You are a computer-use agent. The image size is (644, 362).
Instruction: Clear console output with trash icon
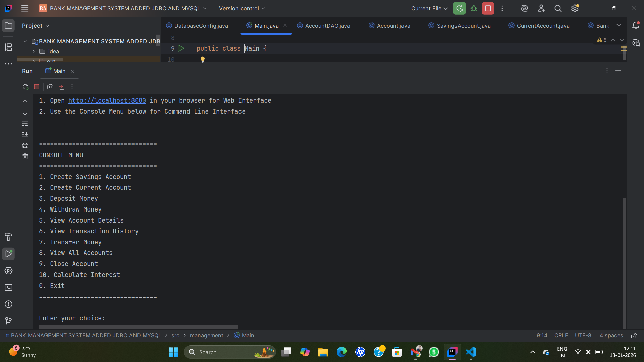[25, 156]
